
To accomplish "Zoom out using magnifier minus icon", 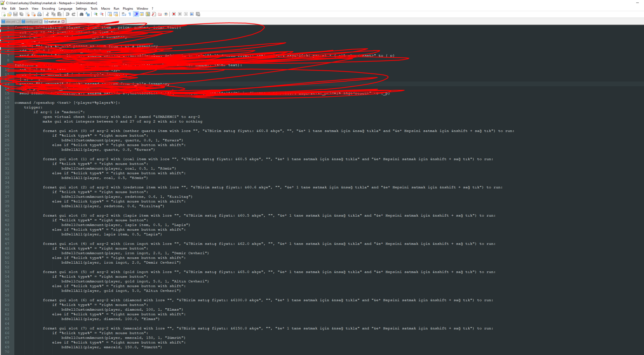I will pyautogui.click(x=102, y=14).
